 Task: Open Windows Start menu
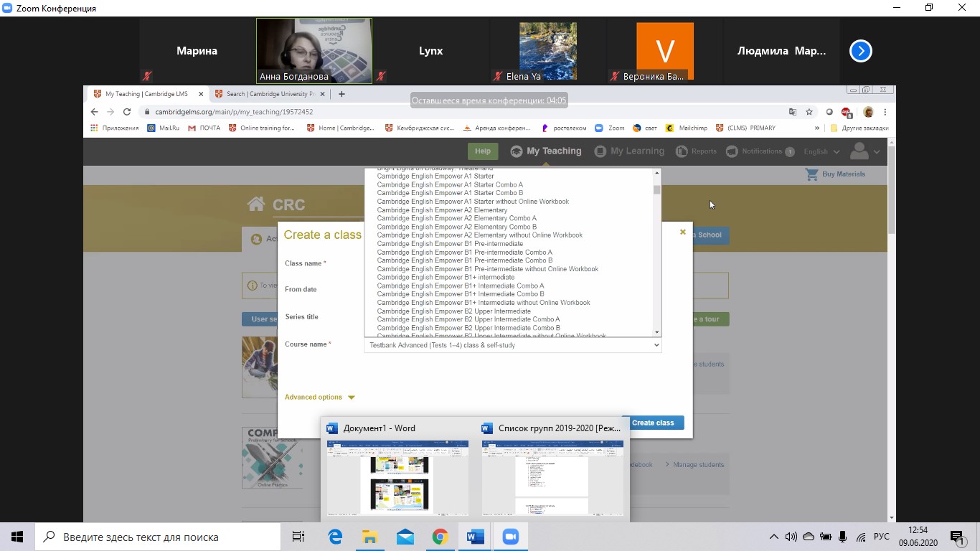pos(17,537)
